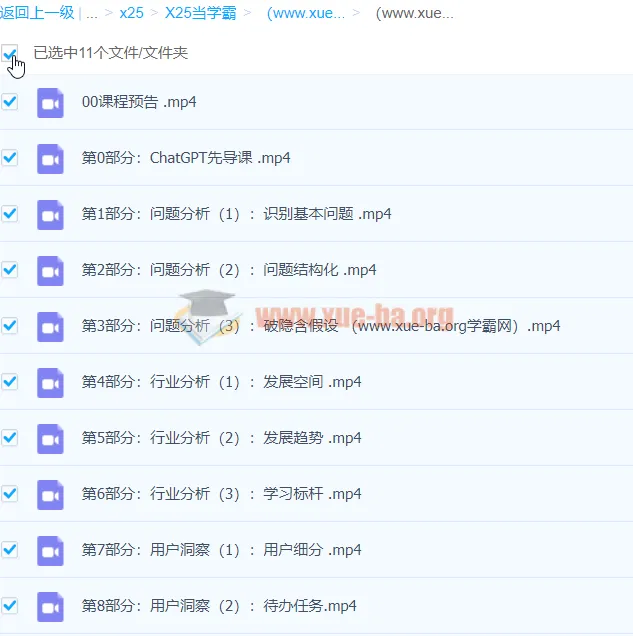Click video icon for 发展空间 file
Viewport: 633px width, 636px height.
50,382
